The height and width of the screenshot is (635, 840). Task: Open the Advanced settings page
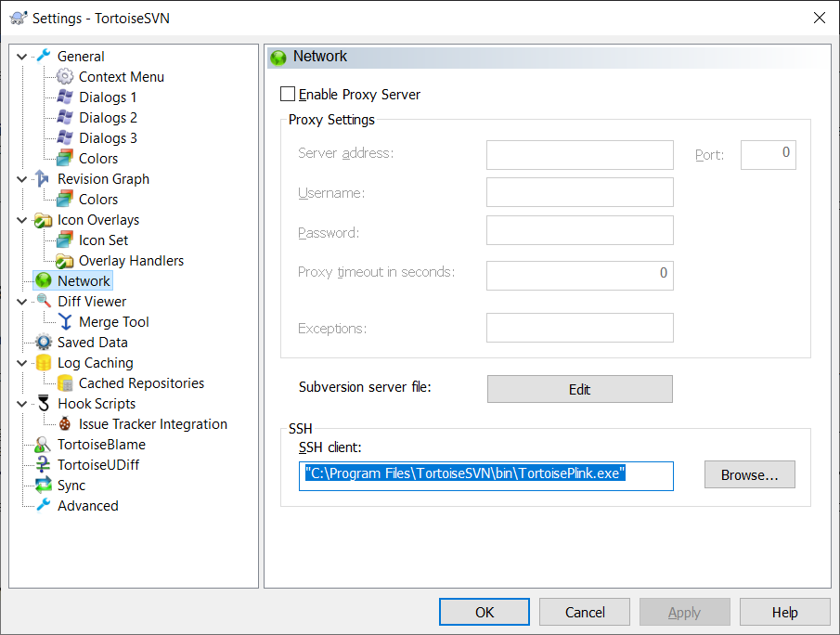pos(88,505)
